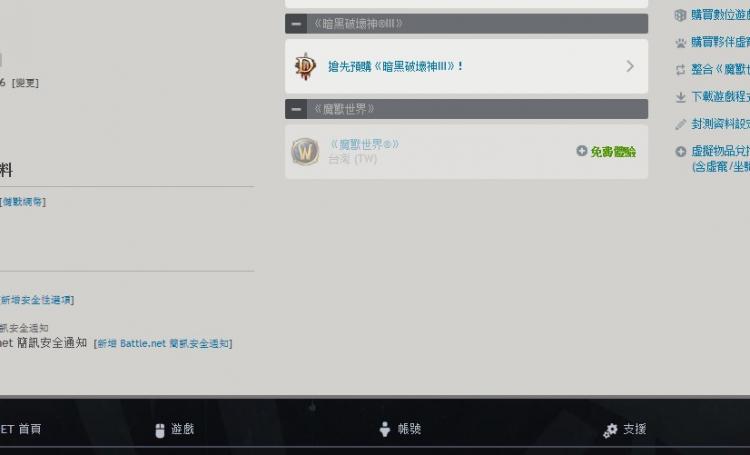Collapse the 《魔獸世界》 section with minus button
The image size is (750, 455).
tap(296, 109)
